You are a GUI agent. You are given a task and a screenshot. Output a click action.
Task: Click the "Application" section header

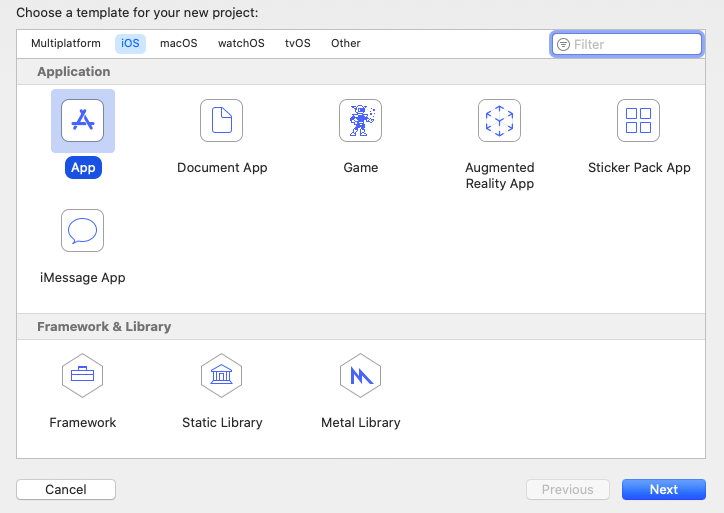(x=74, y=72)
